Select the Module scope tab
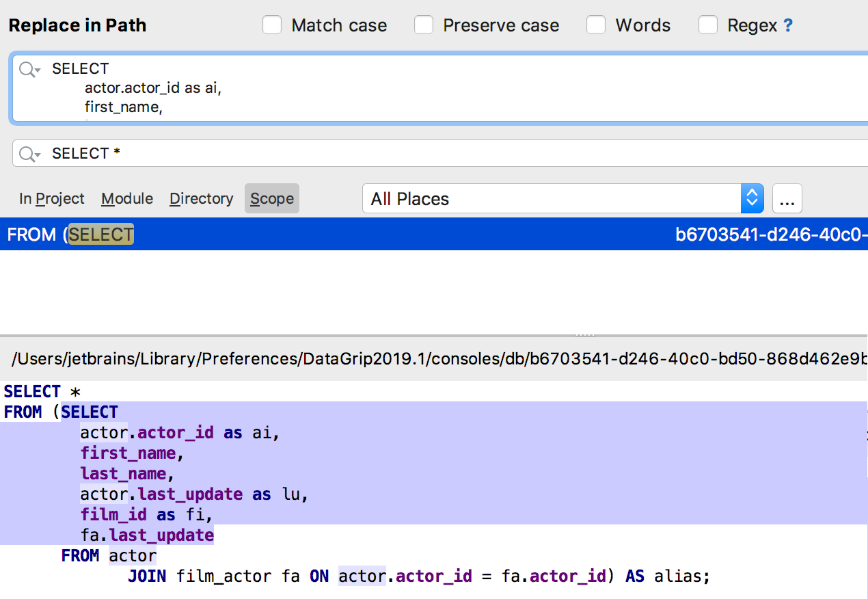 (x=127, y=199)
